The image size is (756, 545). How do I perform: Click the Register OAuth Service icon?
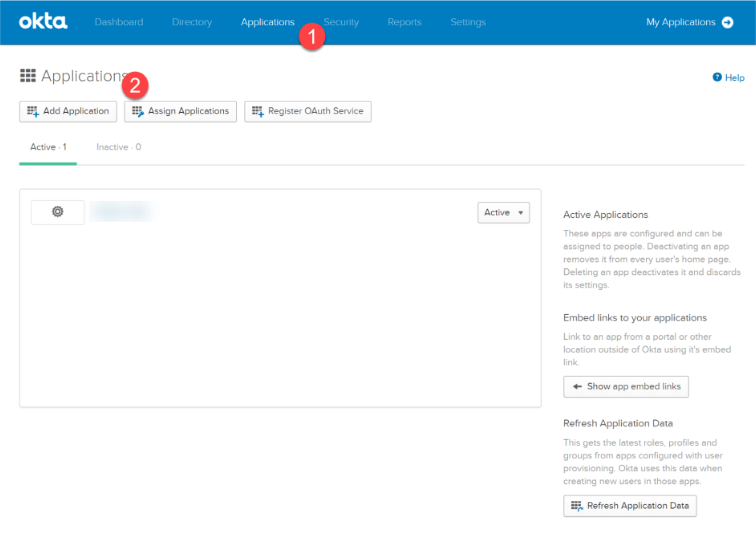point(258,111)
